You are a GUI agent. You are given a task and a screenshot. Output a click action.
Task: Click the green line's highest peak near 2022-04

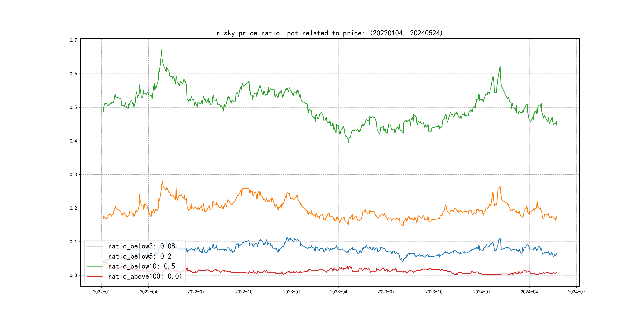(162, 50)
